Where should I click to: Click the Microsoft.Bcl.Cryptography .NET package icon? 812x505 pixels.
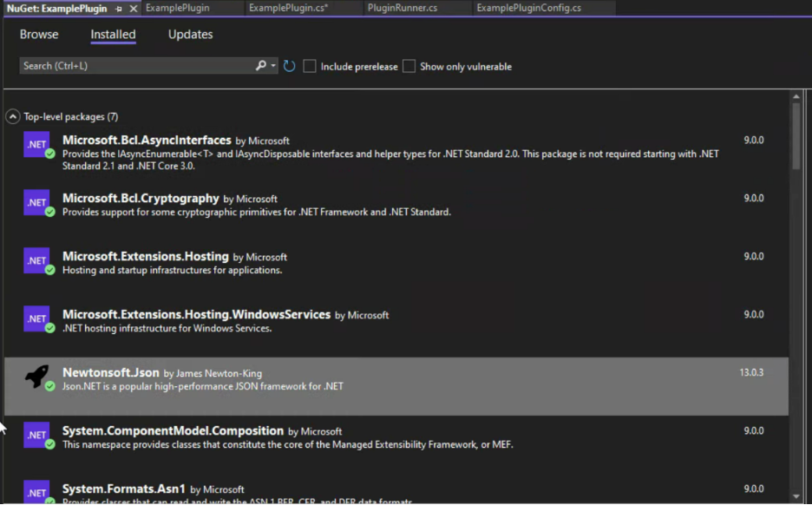pos(36,202)
